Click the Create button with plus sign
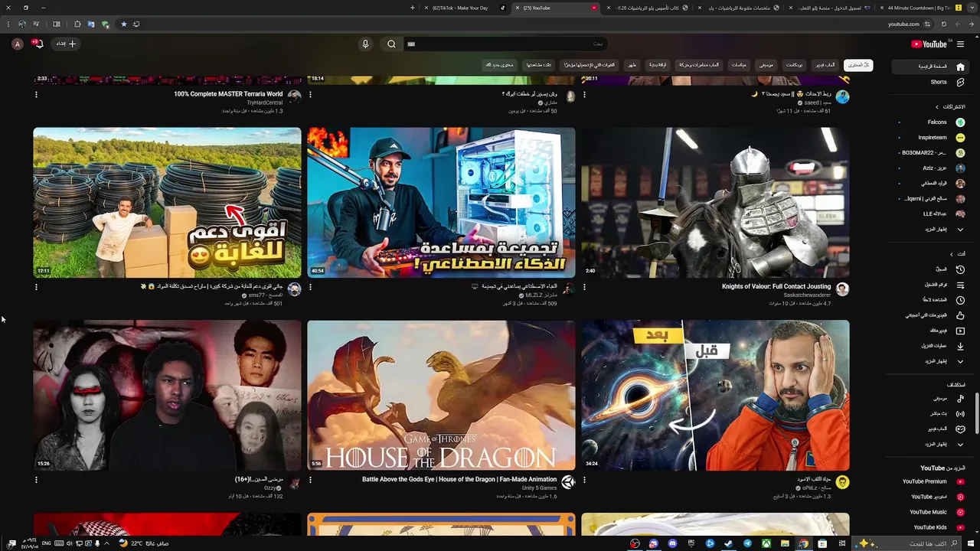 (x=66, y=44)
